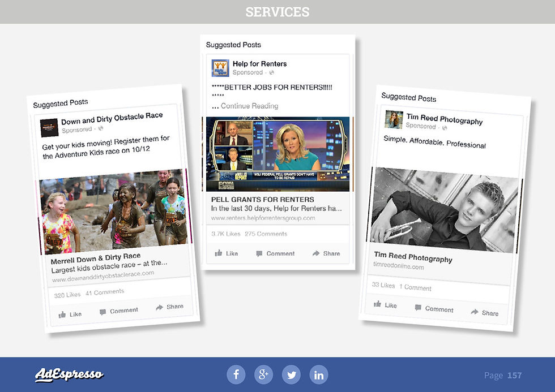Click the Facebook icon in footer
Screen dimensions: 555x392
pos(236,374)
